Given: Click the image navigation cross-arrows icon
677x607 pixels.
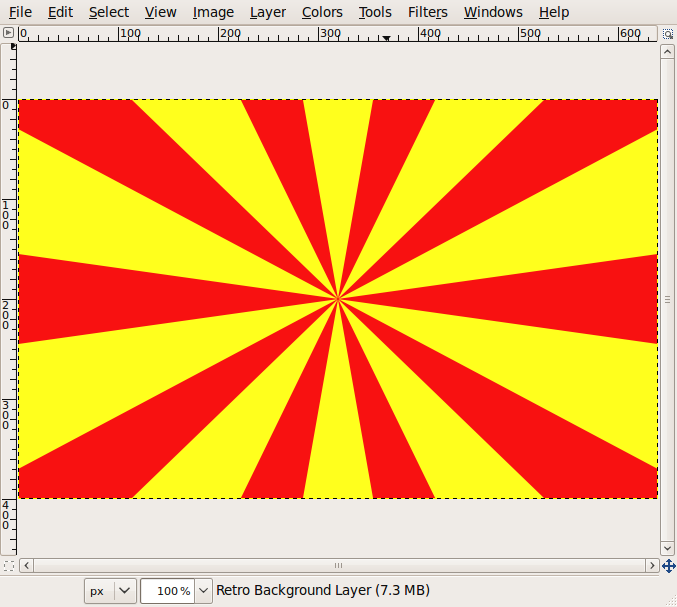Looking at the screenshot, I should [668, 566].
